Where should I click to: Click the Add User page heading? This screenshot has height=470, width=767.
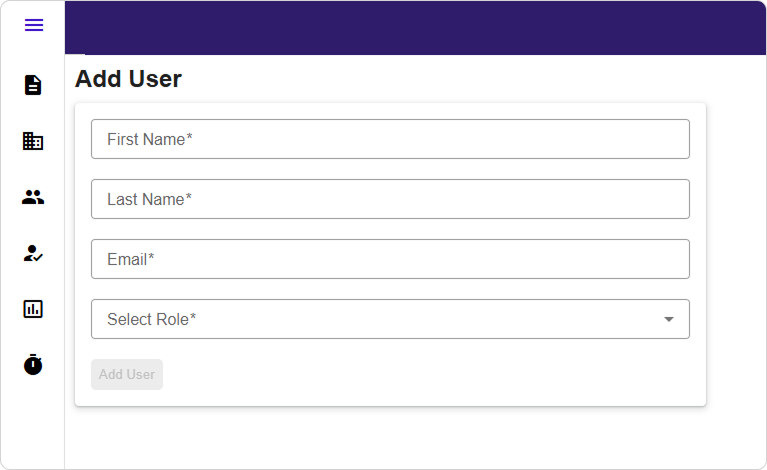[x=128, y=79]
